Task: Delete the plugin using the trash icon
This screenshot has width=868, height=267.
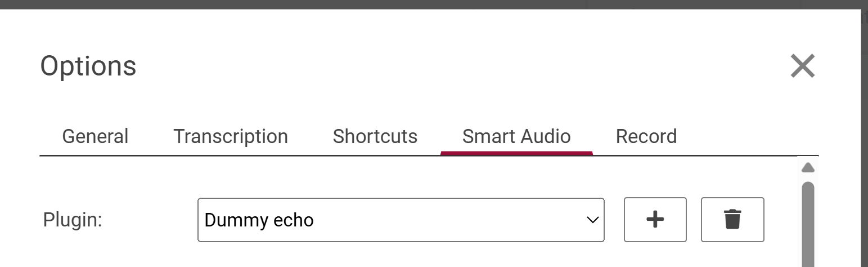Action: pyautogui.click(x=732, y=220)
